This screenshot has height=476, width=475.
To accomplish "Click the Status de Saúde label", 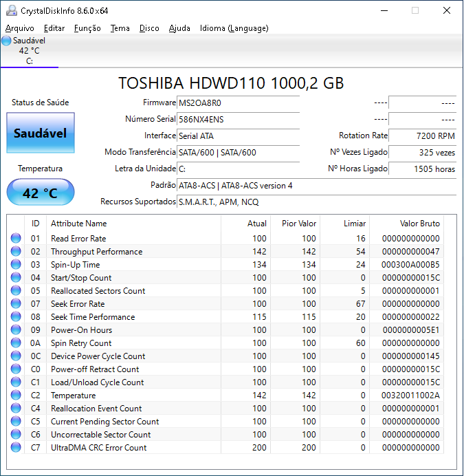I will point(41,102).
